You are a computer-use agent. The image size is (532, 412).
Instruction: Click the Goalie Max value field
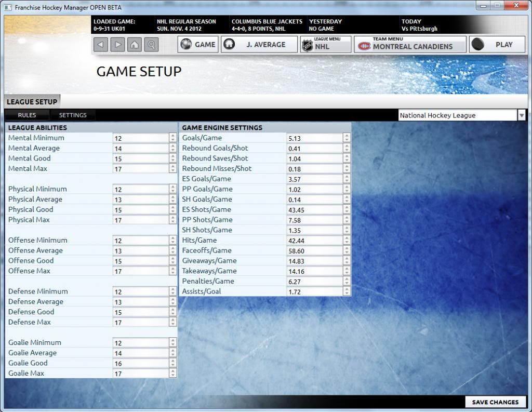click(x=141, y=374)
